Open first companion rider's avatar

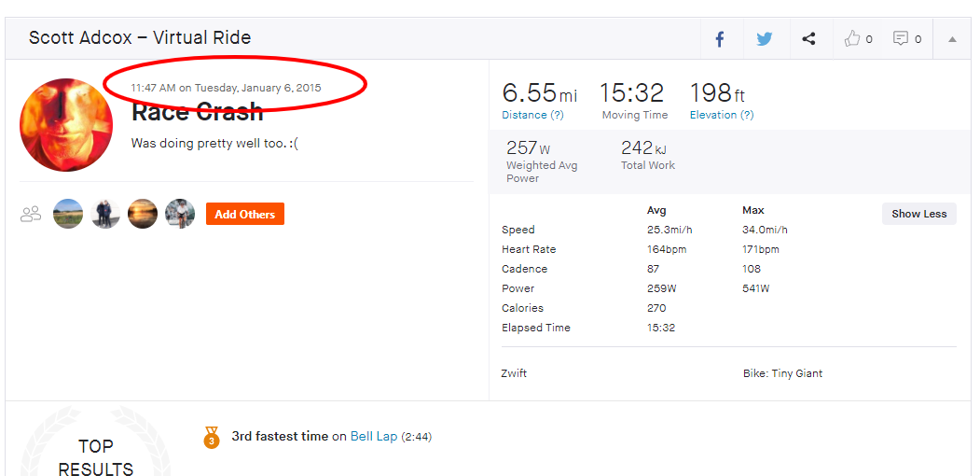click(68, 214)
